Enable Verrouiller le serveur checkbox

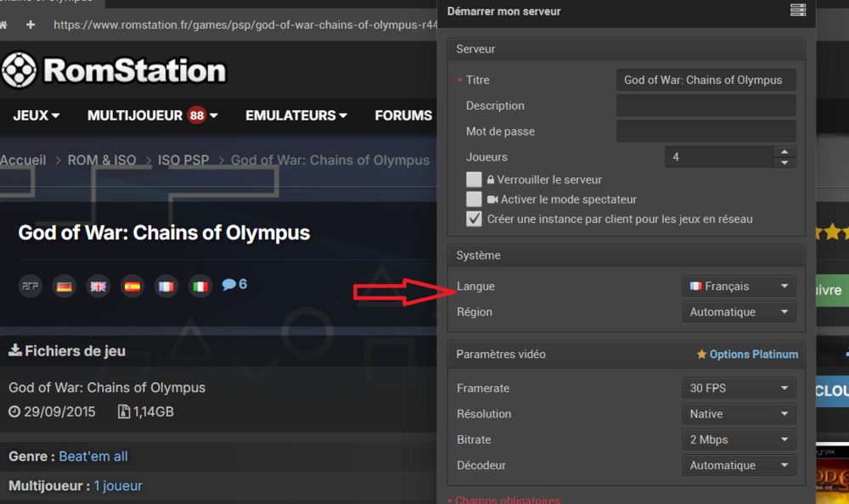pyautogui.click(x=474, y=180)
